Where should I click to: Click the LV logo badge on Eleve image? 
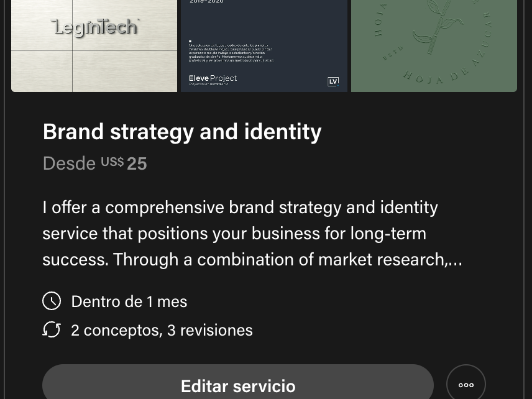coord(333,81)
